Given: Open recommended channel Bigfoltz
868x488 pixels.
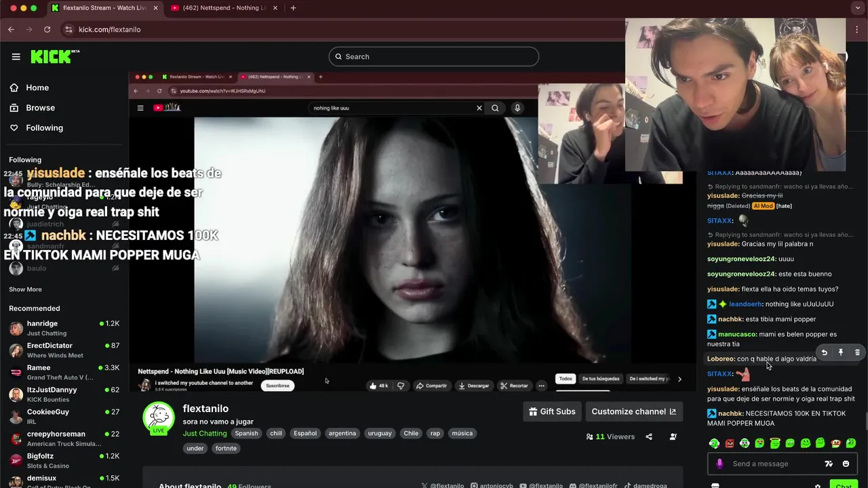Looking at the screenshot, I should [64, 461].
